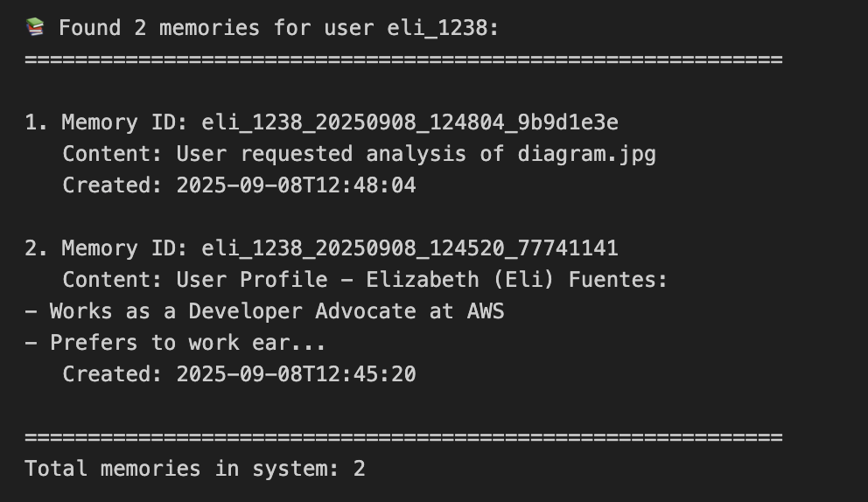
Task: Click the memory ID ending in 77741141
Action: (x=409, y=248)
